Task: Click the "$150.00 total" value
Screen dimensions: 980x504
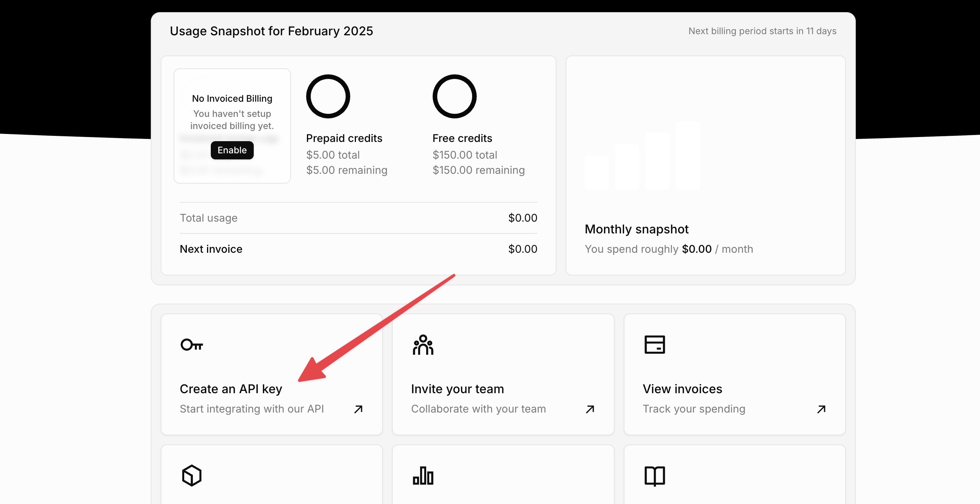Action: pos(465,155)
